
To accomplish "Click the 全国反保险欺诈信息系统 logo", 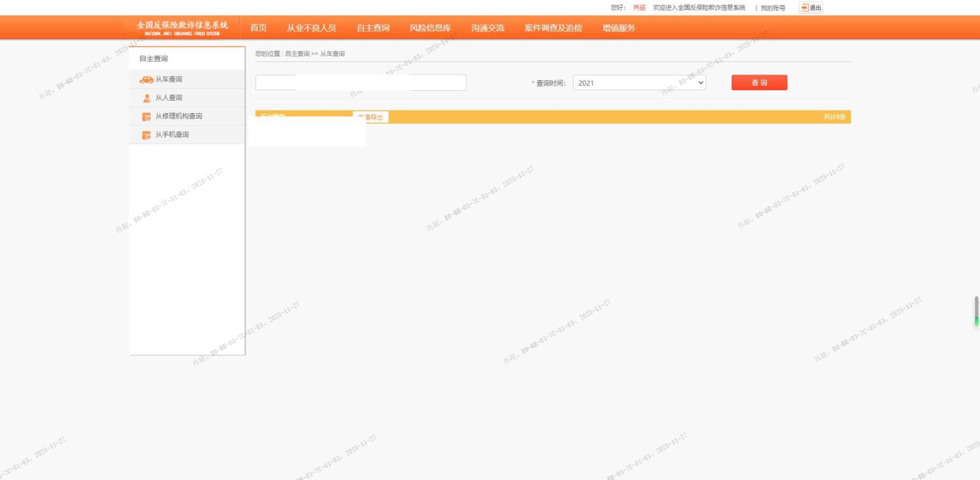I will point(182,27).
